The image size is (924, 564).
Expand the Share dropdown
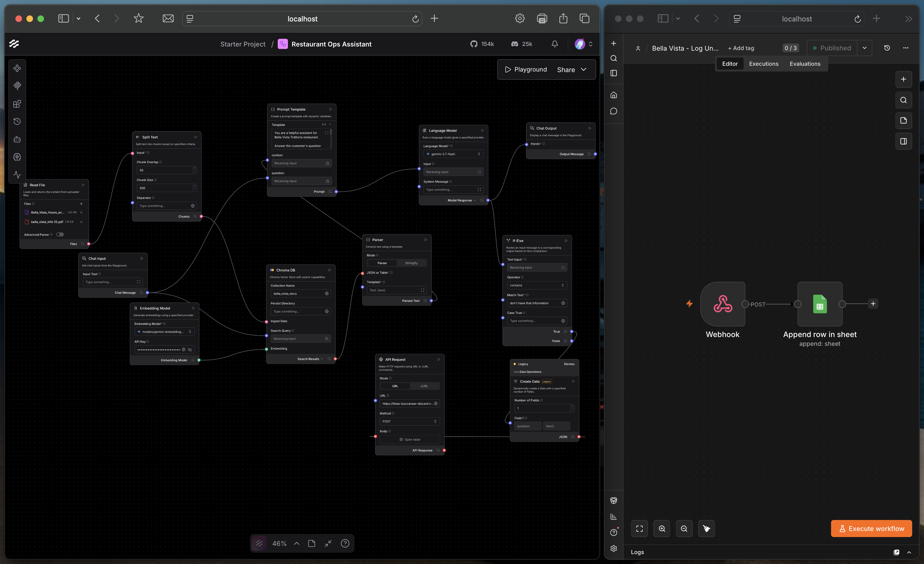click(584, 69)
